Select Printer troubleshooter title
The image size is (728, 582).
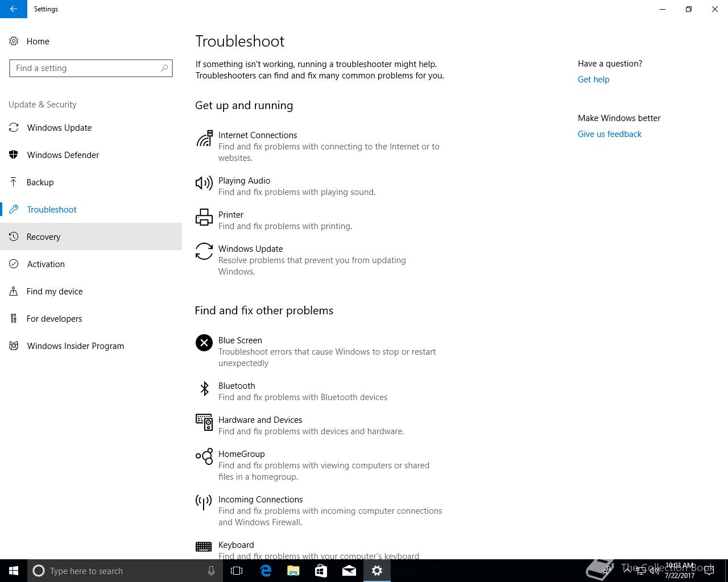[x=231, y=215]
